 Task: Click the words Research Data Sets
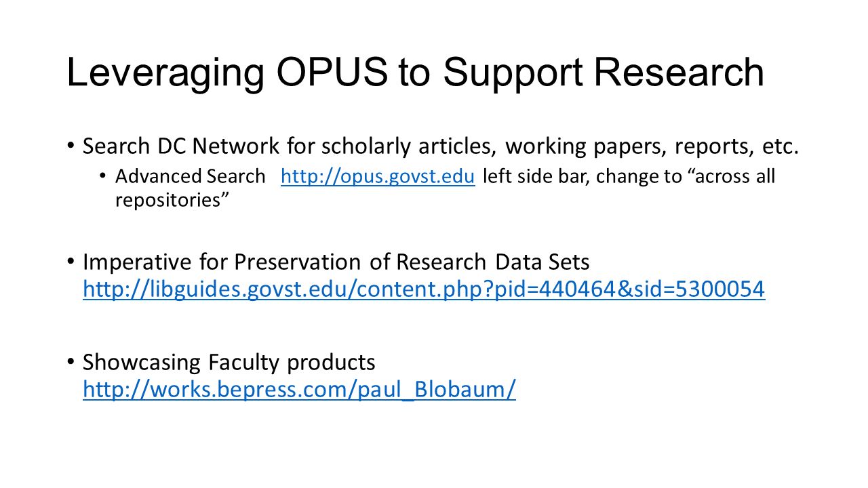point(493,262)
